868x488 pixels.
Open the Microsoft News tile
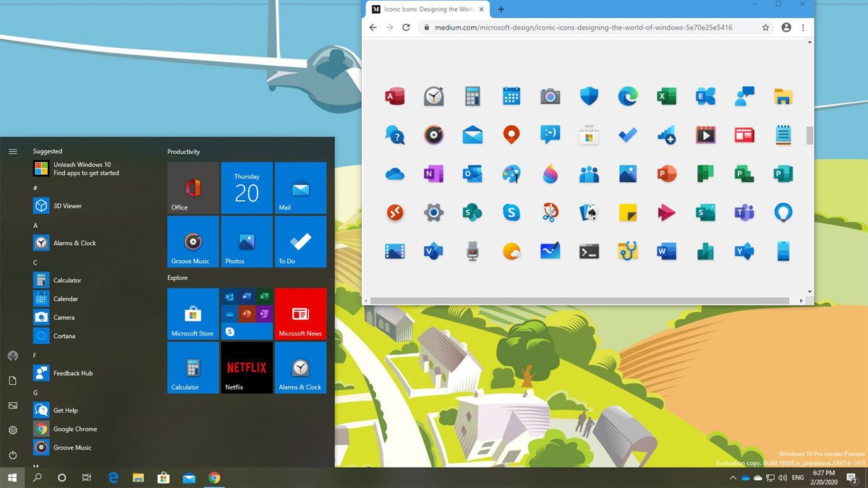click(x=300, y=314)
